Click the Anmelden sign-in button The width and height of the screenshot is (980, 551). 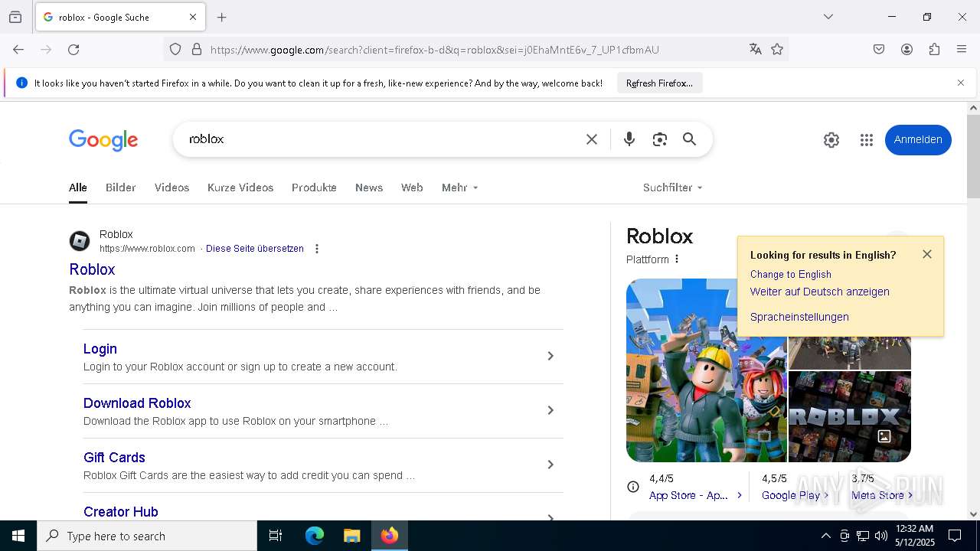918,140
